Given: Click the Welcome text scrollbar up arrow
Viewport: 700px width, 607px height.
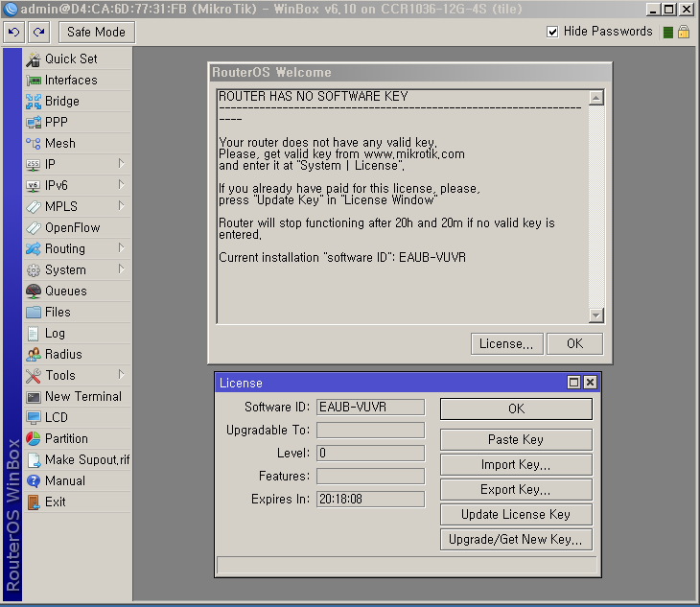Looking at the screenshot, I should tap(596, 98).
